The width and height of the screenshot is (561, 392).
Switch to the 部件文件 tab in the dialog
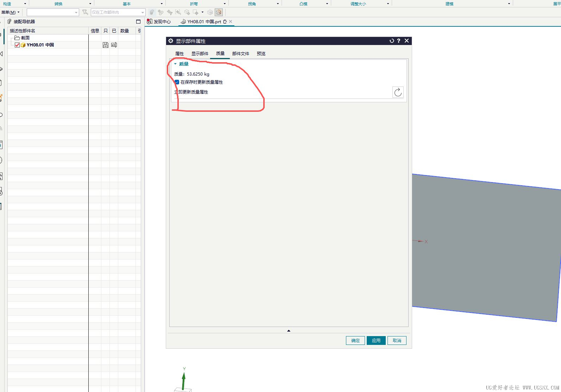[241, 54]
